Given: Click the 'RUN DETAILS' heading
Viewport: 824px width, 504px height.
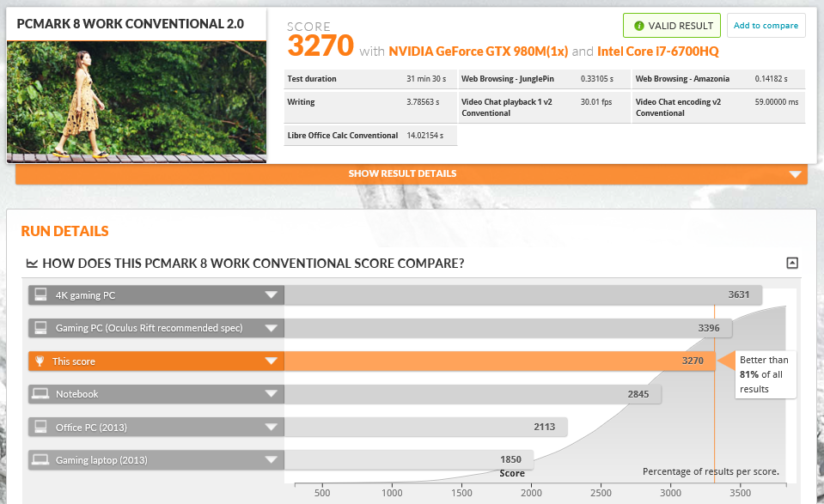Looking at the screenshot, I should [x=64, y=231].
